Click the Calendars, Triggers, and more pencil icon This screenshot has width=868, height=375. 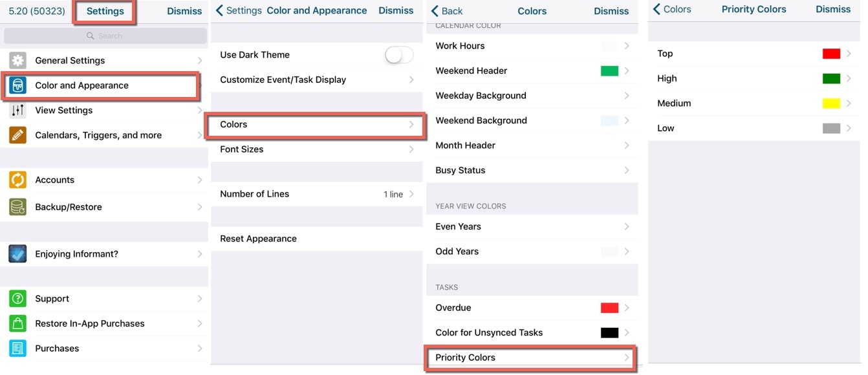coord(17,134)
